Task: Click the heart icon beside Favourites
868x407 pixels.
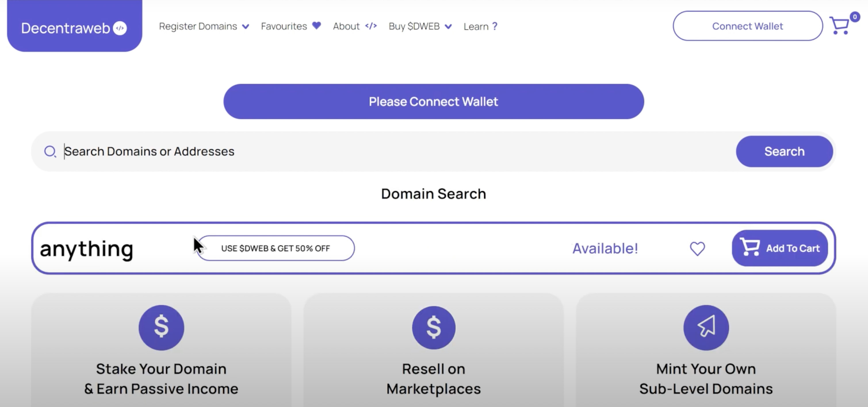Action: pos(316,26)
